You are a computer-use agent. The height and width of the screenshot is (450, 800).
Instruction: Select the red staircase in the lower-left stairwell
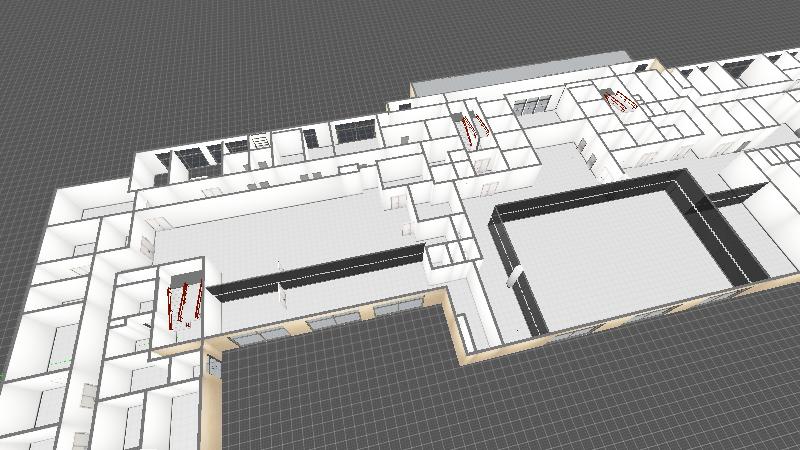183,305
